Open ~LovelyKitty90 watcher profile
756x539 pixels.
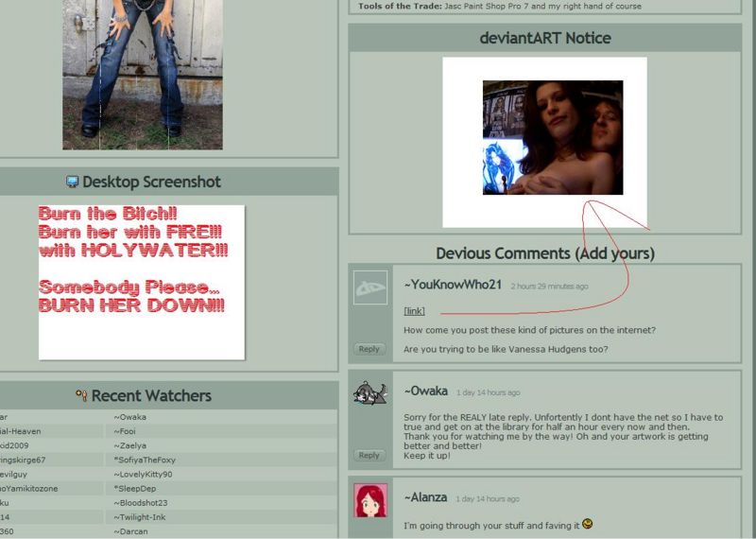pos(144,474)
